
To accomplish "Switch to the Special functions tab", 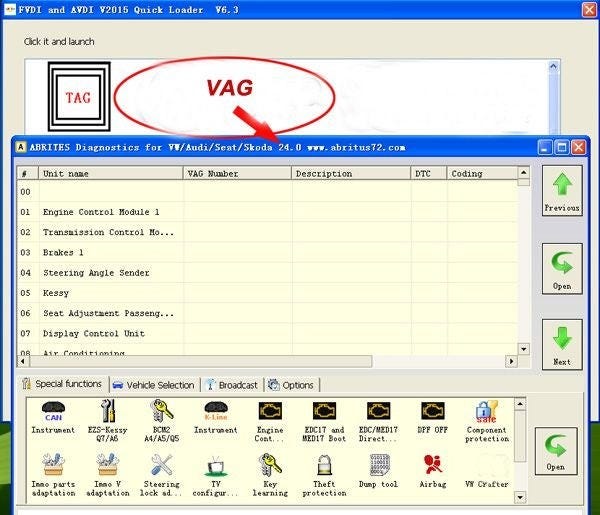I will coord(62,384).
